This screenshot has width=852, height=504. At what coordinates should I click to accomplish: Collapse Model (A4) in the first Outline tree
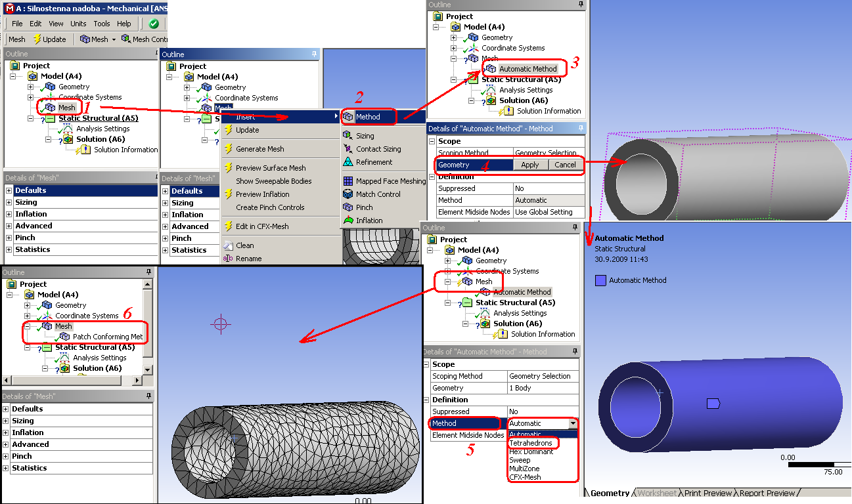(x=12, y=76)
